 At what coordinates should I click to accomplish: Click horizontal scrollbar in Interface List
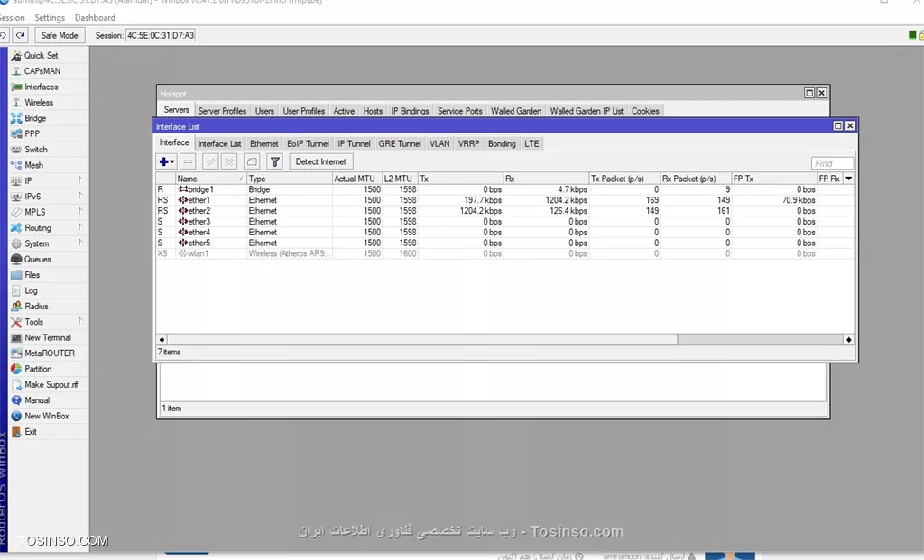point(422,340)
